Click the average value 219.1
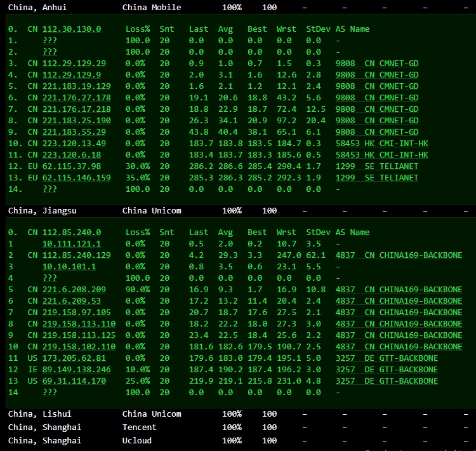Viewport: 476px width, 451px height. 230,381
